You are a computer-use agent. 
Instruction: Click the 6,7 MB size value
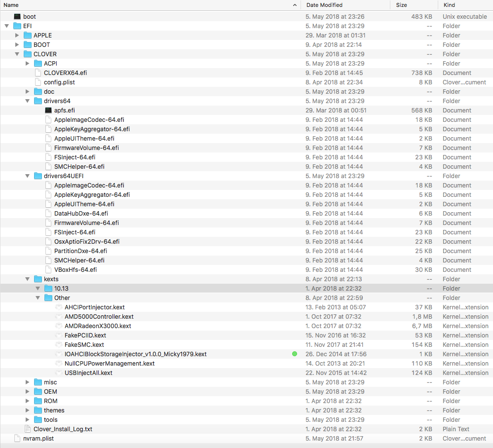tap(422, 326)
